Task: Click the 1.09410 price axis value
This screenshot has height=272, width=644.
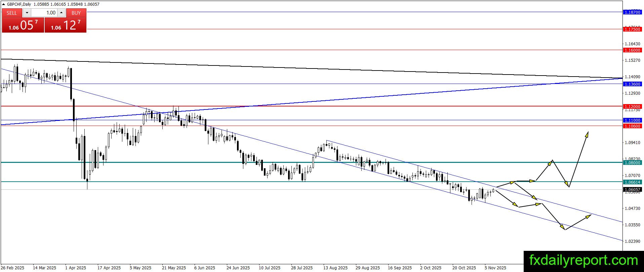Action: pyautogui.click(x=632, y=143)
